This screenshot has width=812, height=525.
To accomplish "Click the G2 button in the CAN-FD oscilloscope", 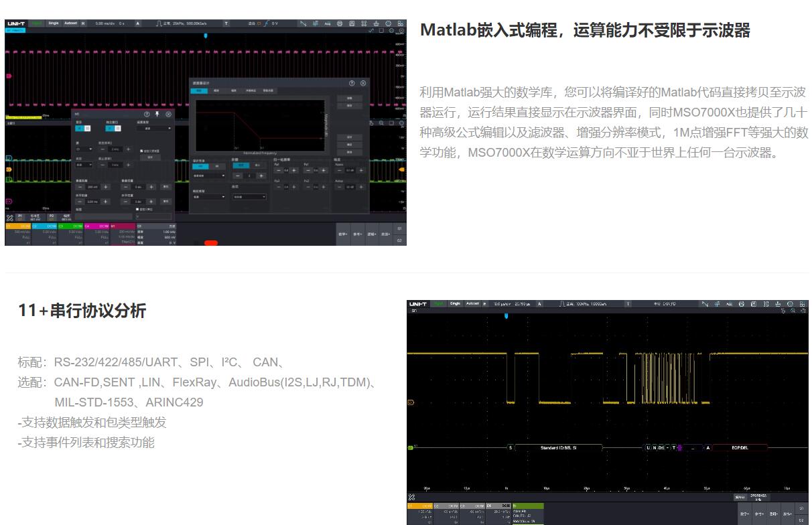I will [x=801, y=520].
